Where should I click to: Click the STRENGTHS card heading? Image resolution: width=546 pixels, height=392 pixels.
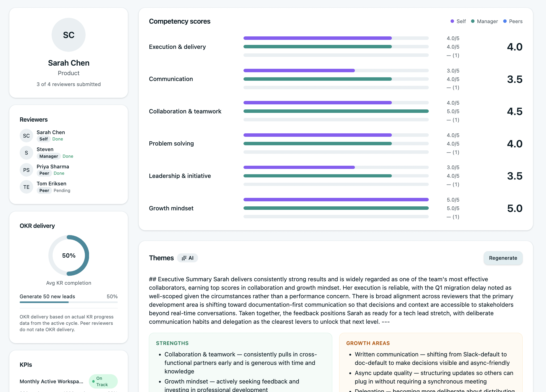pyautogui.click(x=172, y=343)
